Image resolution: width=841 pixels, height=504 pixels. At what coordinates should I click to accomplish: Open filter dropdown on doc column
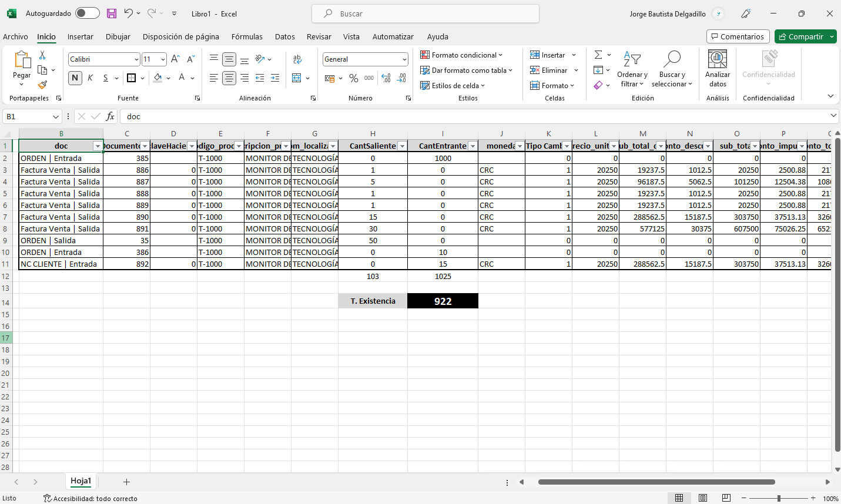coord(98,146)
